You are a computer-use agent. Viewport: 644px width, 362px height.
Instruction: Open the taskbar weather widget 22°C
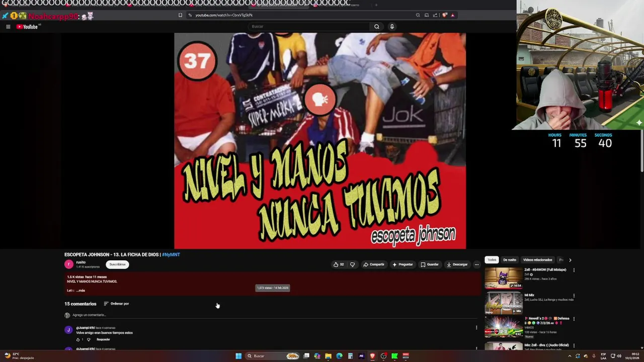coord(19,356)
